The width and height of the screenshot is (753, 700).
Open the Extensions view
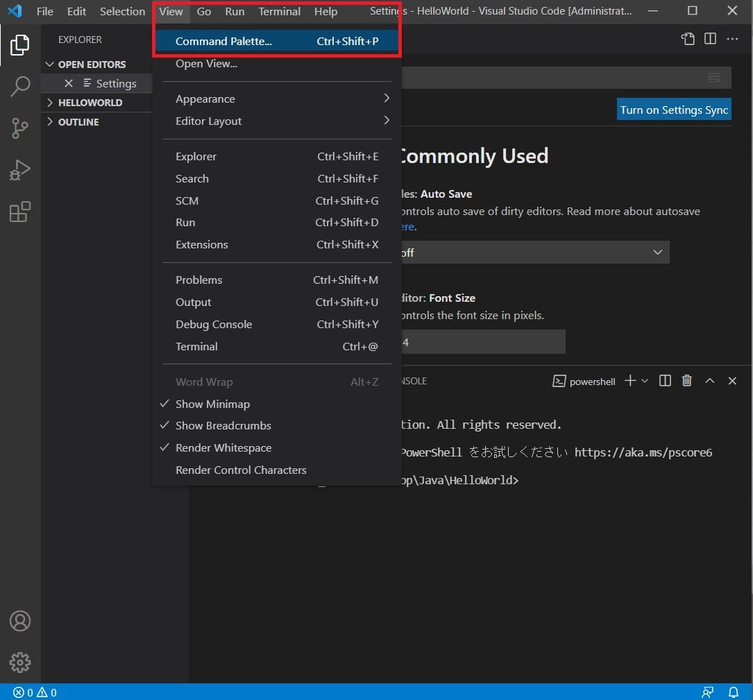(20, 212)
